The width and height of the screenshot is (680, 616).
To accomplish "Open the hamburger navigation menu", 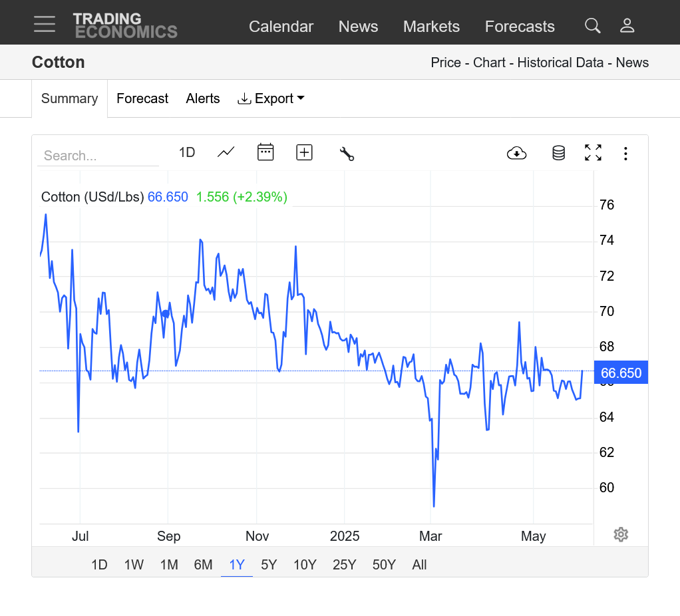I will pyautogui.click(x=44, y=24).
